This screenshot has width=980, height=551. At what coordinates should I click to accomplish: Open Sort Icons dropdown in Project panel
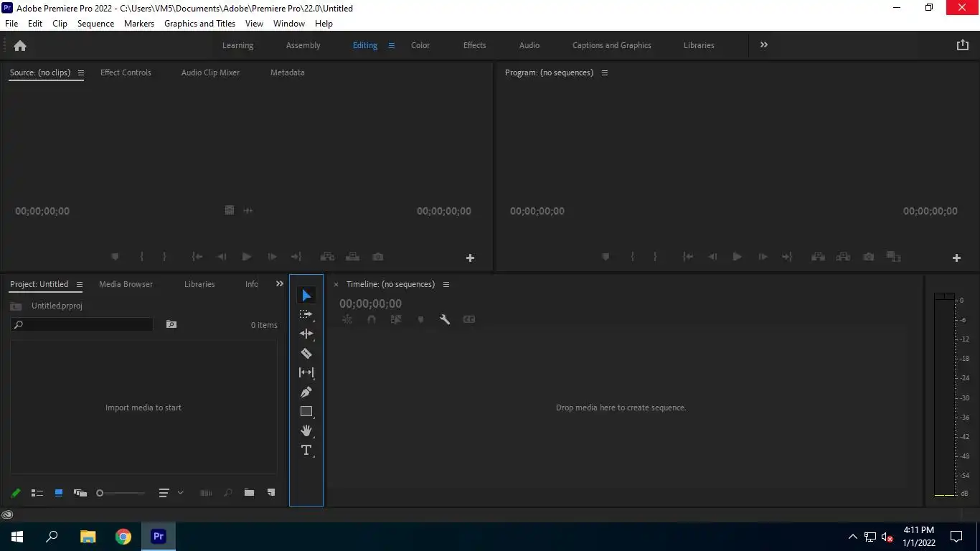click(x=171, y=493)
